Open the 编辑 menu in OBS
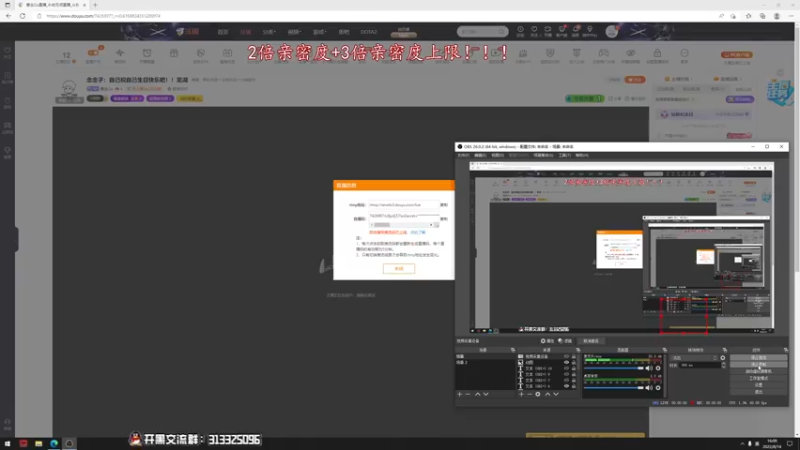This screenshot has height=450, width=800. [x=480, y=155]
